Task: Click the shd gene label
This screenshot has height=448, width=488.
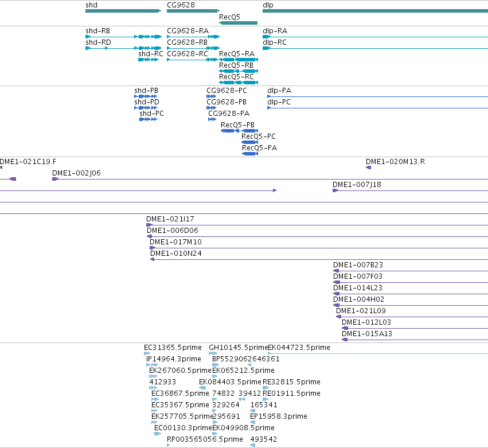Action: point(92,5)
